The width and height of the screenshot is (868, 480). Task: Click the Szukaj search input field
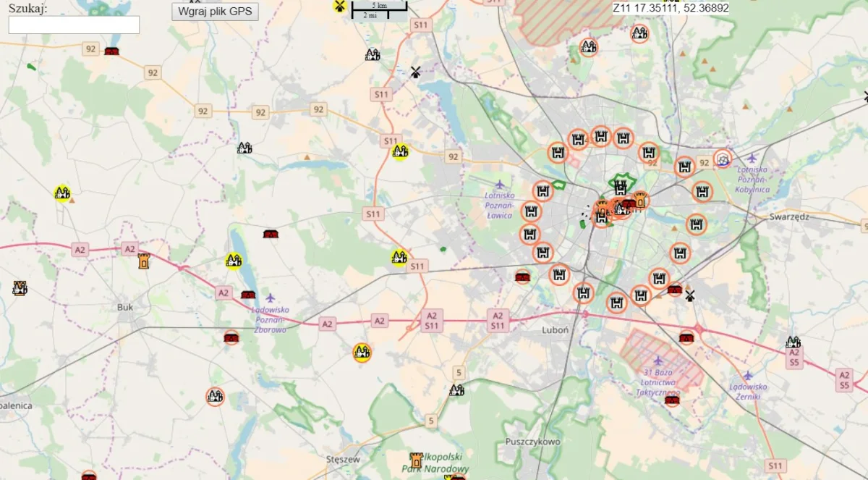74,25
